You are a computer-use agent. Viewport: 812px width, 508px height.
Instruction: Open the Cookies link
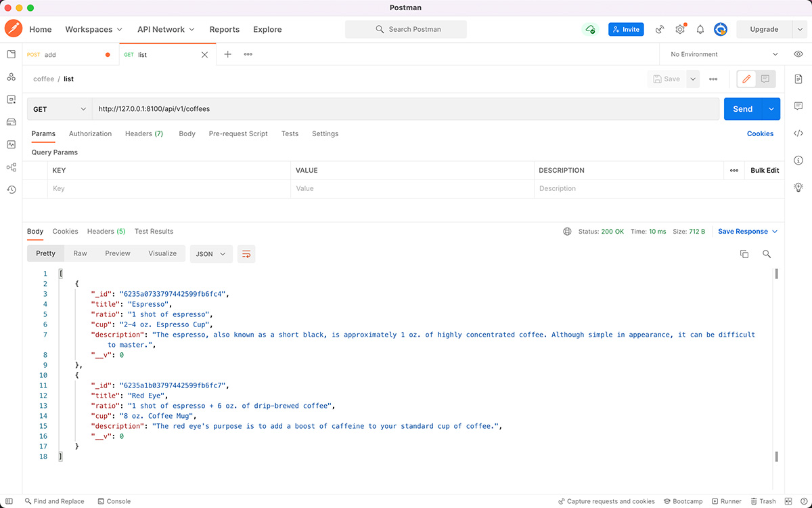point(760,133)
